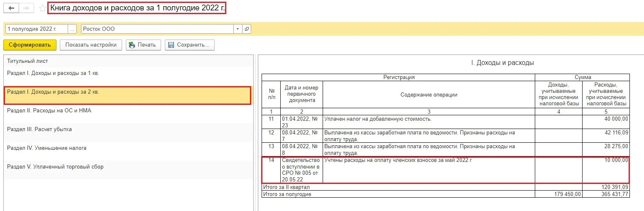Image resolution: width=644 pixels, height=211 pixels.
Task: Go back with the left arrow button
Action: 11,8
